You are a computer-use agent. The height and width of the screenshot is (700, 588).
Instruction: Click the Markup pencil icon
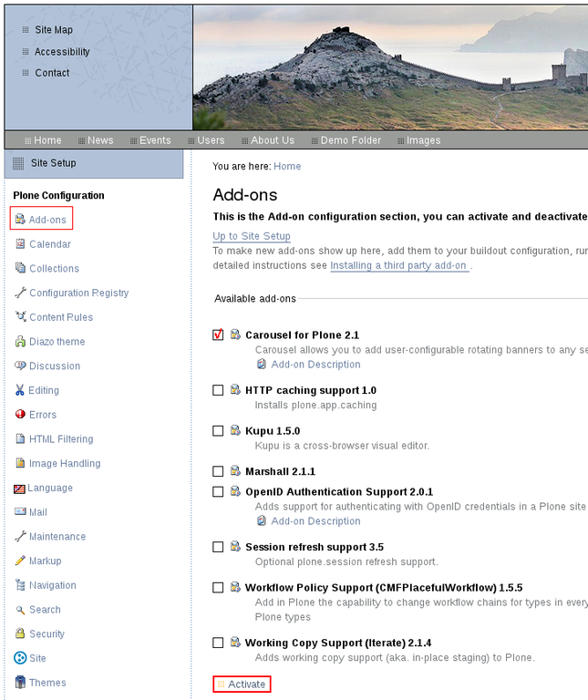pyautogui.click(x=20, y=561)
